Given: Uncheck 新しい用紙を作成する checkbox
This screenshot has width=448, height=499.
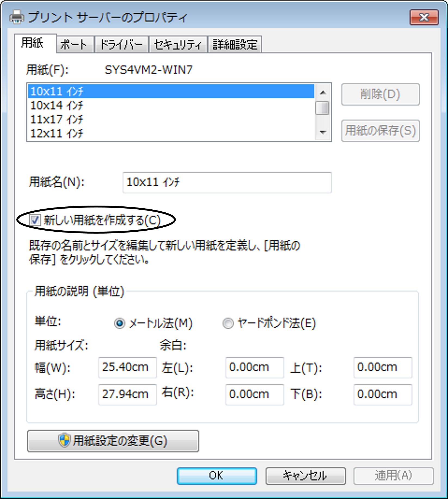Looking at the screenshot, I should pyautogui.click(x=35, y=220).
